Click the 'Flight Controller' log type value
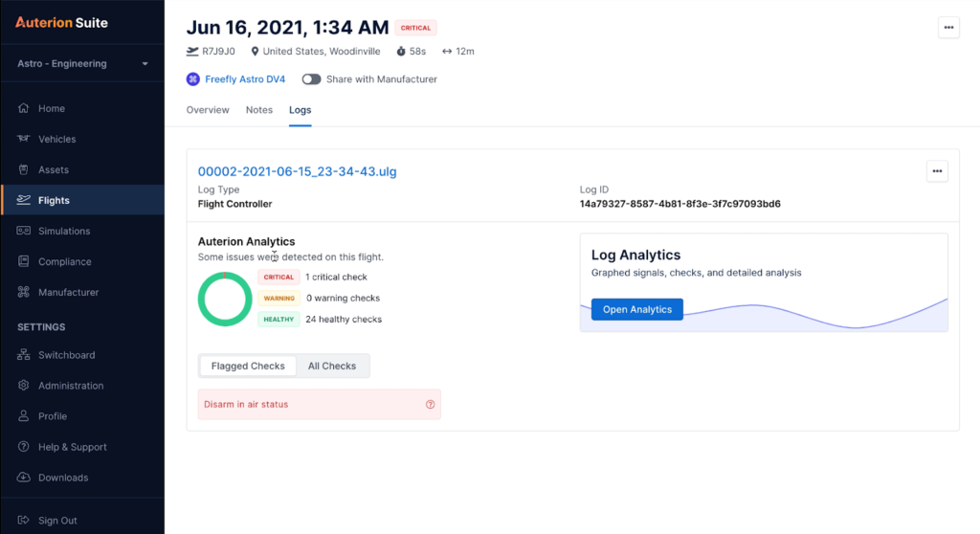The width and height of the screenshot is (980, 534). click(234, 204)
